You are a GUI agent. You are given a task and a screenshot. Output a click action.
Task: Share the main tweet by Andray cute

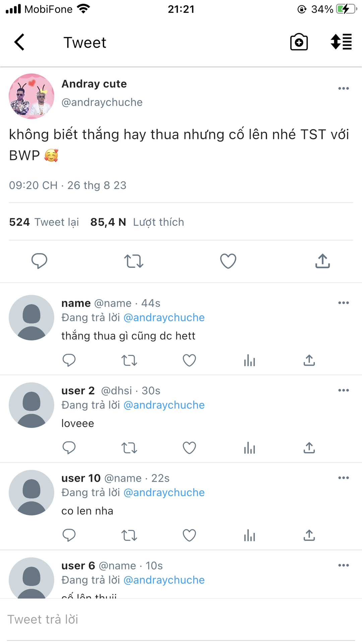pyautogui.click(x=322, y=261)
